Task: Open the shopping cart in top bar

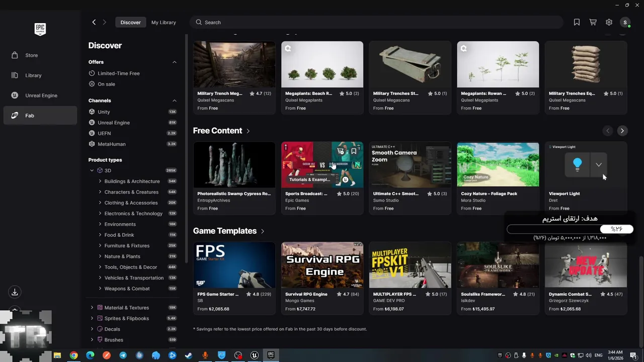Action: [x=593, y=22]
